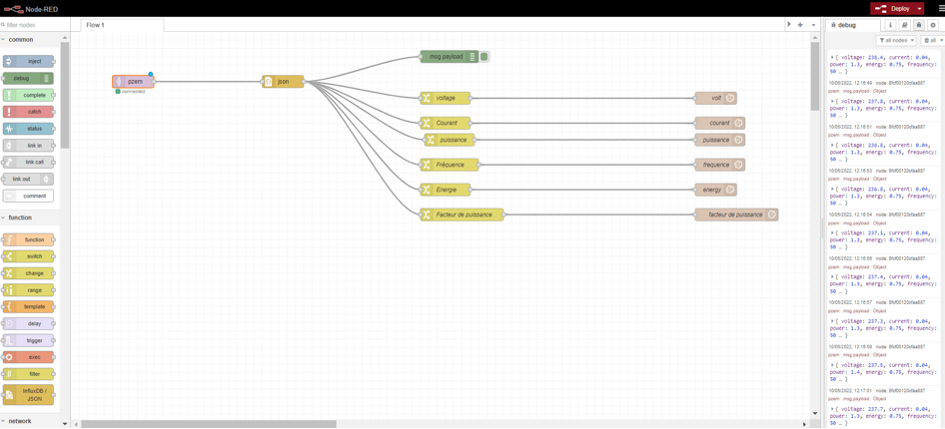Screen dimensions: 945x429
Task: Open the main hamburger menu
Action: [x=940, y=8]
